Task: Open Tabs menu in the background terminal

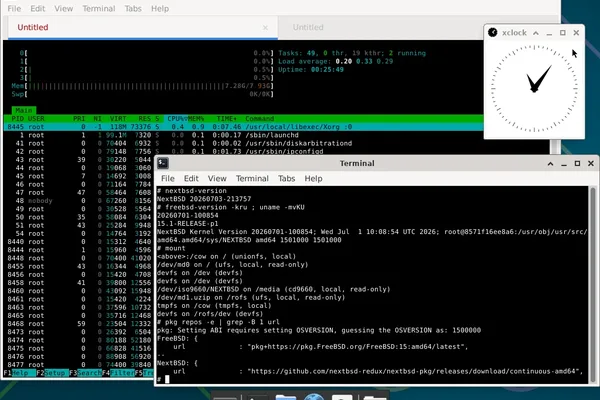Action: click(x=133, y=8)
